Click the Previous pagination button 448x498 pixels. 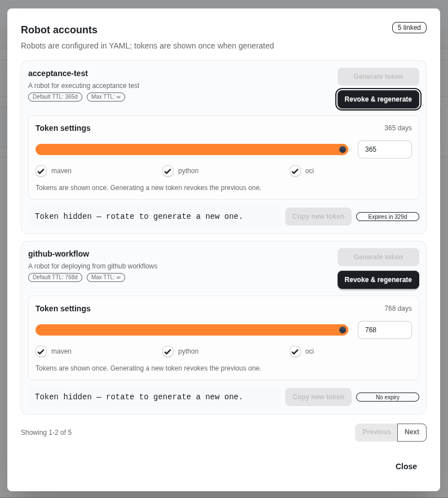(376, 432)
